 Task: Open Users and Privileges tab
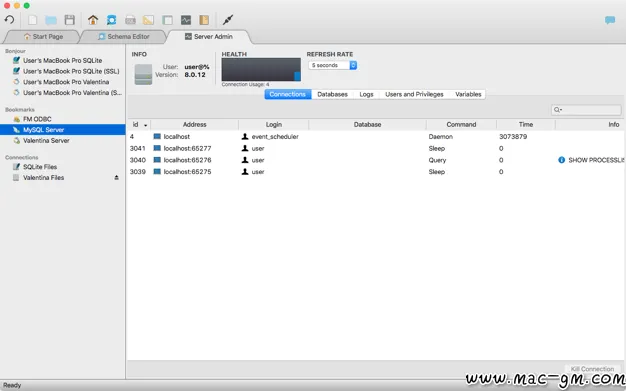pyautogui.click(x=414, y=94)
